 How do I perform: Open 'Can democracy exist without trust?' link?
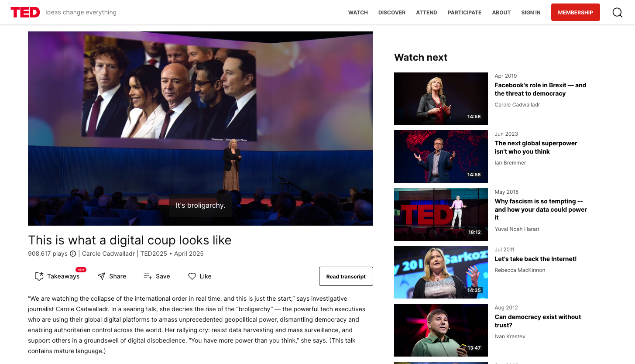[538, 321]
